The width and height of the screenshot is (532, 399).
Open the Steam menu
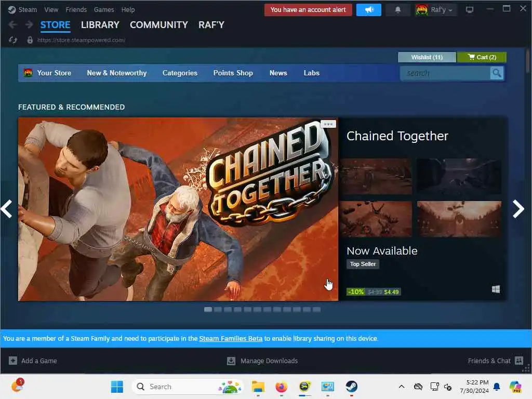(28, 9)
